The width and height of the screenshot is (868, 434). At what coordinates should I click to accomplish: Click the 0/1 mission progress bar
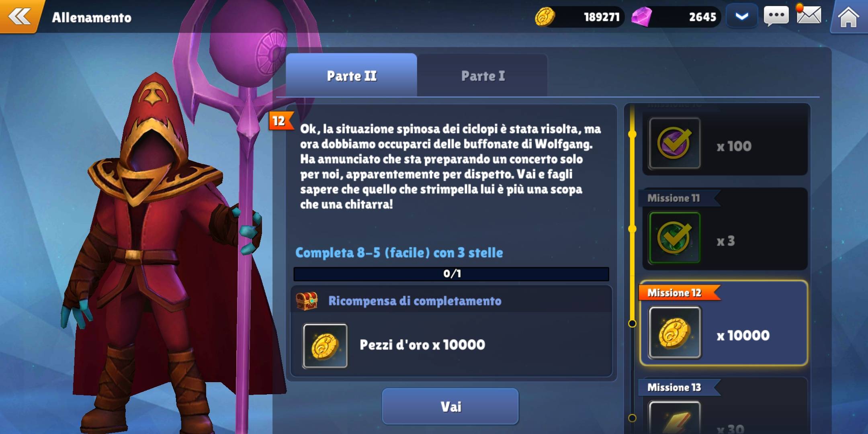pyautogui.click(x=451, y=274)
